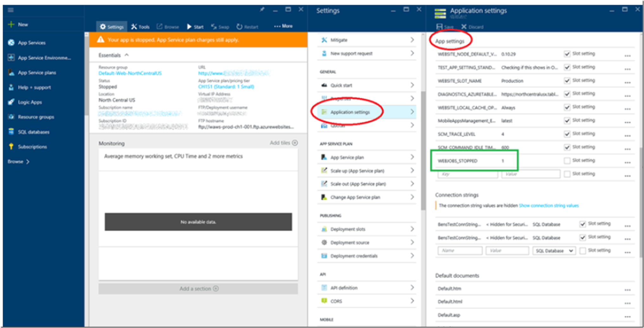The image size is (644, 328).
Task: Click Add a section button
Action: click(198, 289)
